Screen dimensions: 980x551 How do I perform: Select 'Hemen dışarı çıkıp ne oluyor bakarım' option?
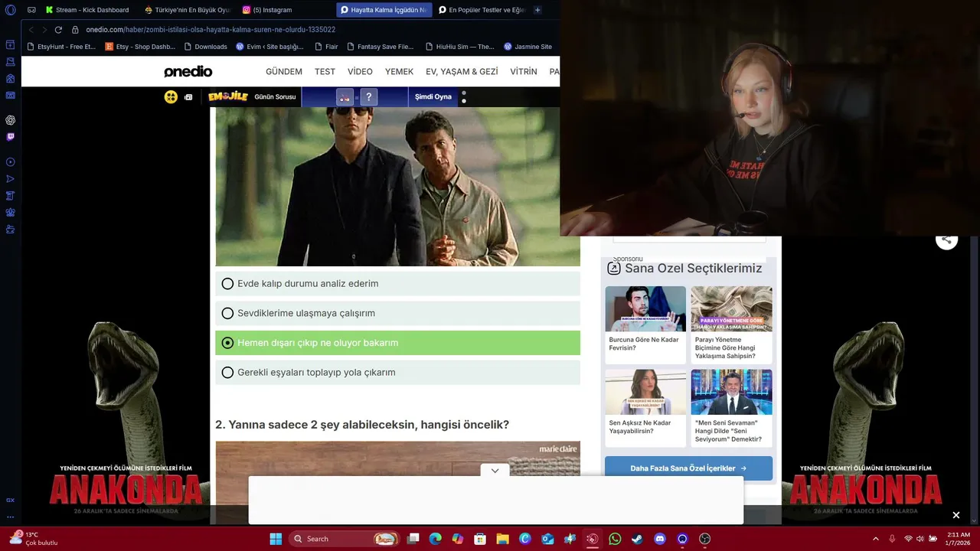397,343
